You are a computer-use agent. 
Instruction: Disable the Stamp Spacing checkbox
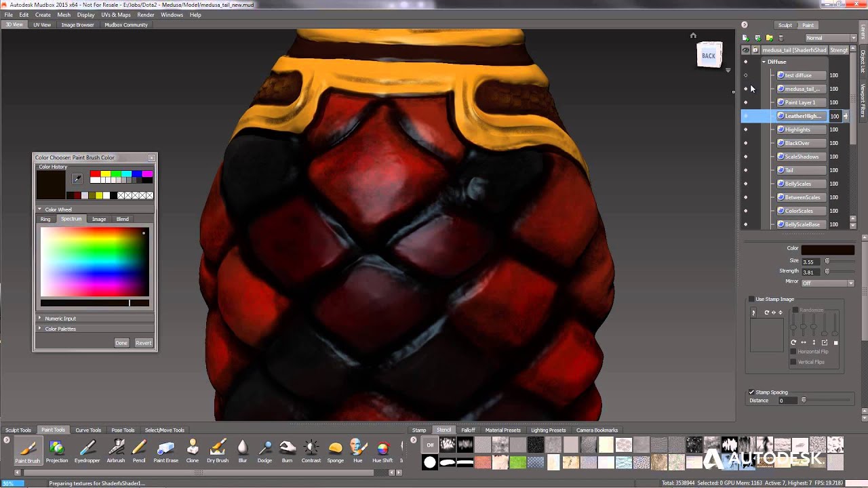click(751, 392)
